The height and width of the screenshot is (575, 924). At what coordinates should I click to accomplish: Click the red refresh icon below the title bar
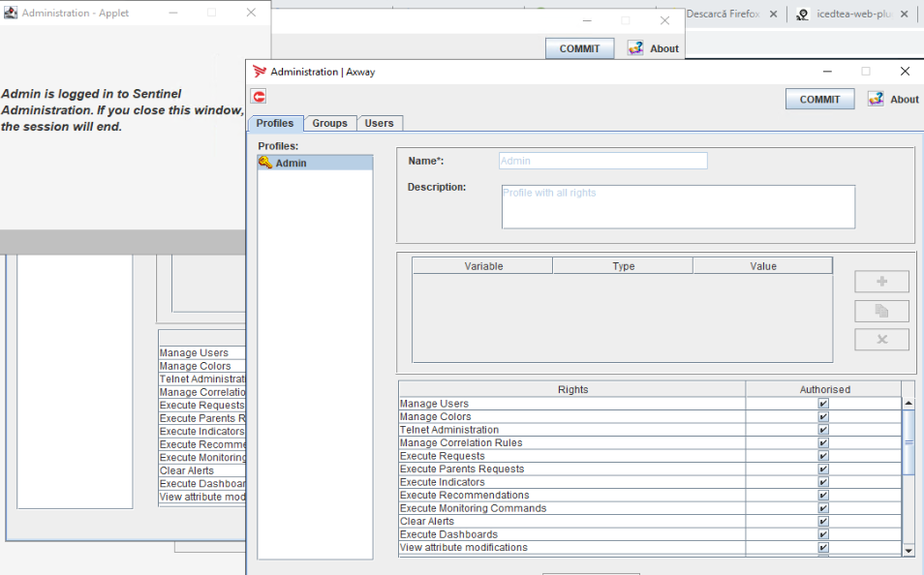click(259, 97)
